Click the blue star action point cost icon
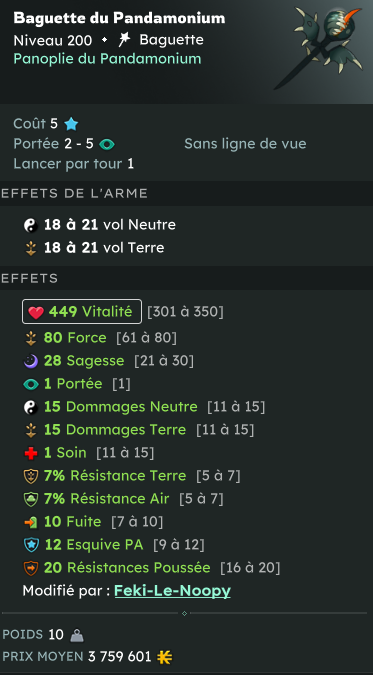The width and height of the screenshot is (373, 675). click(x=71, y=124)
